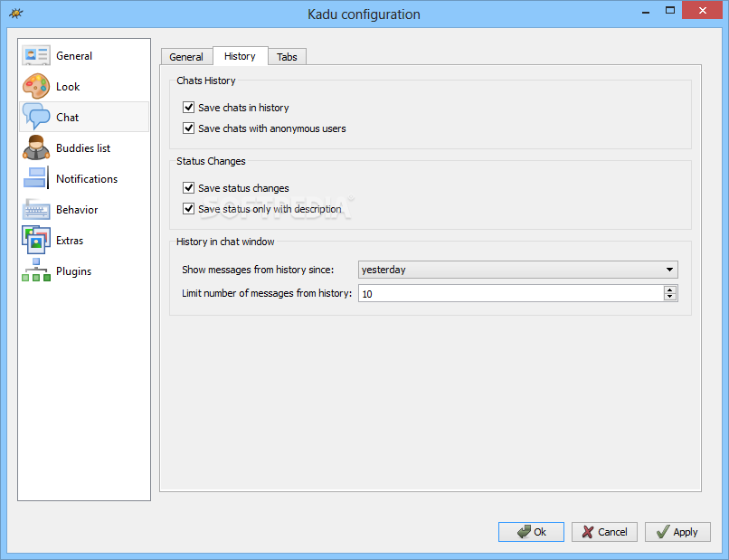
Task: Click the Apply button
Action: coord(677,532)
